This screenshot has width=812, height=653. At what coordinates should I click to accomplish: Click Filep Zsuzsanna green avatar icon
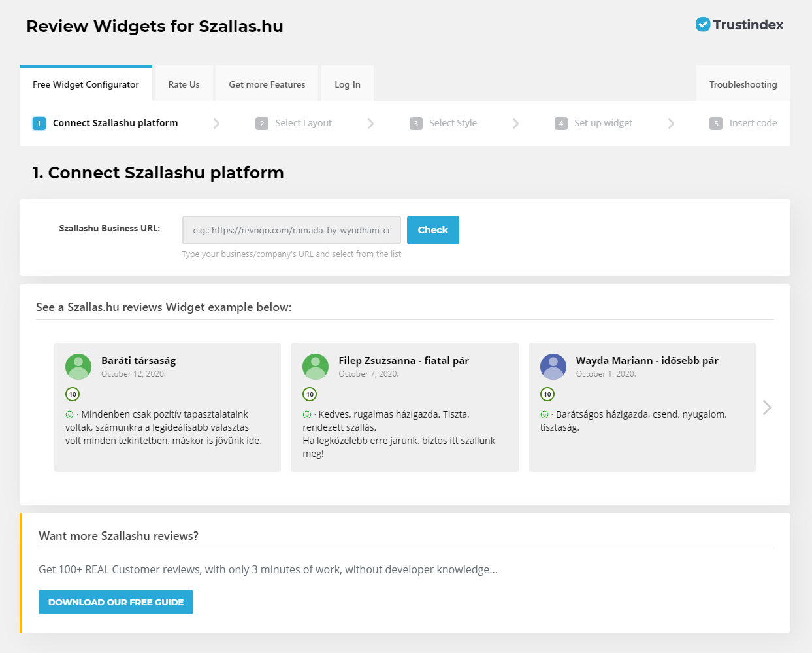click(316, 367)
